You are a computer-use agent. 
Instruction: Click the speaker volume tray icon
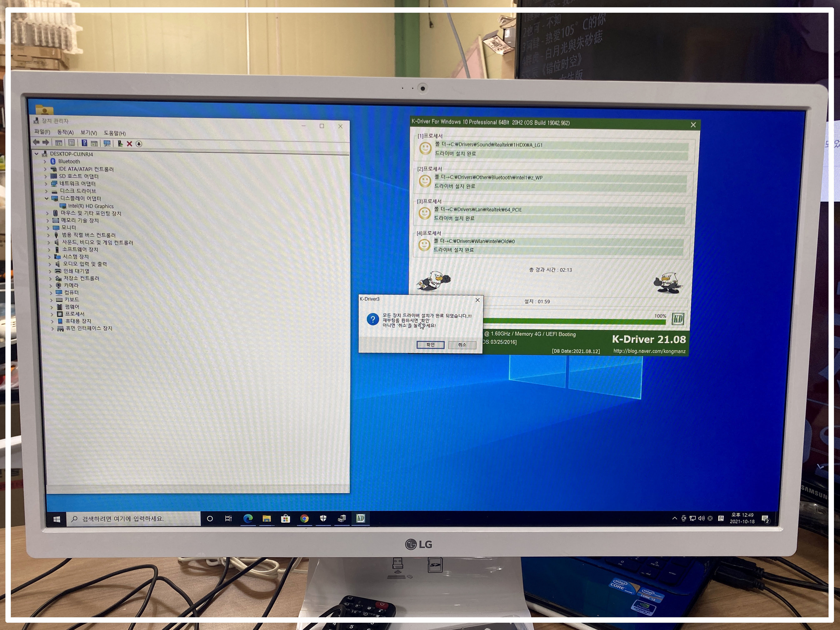coord(701,518)
